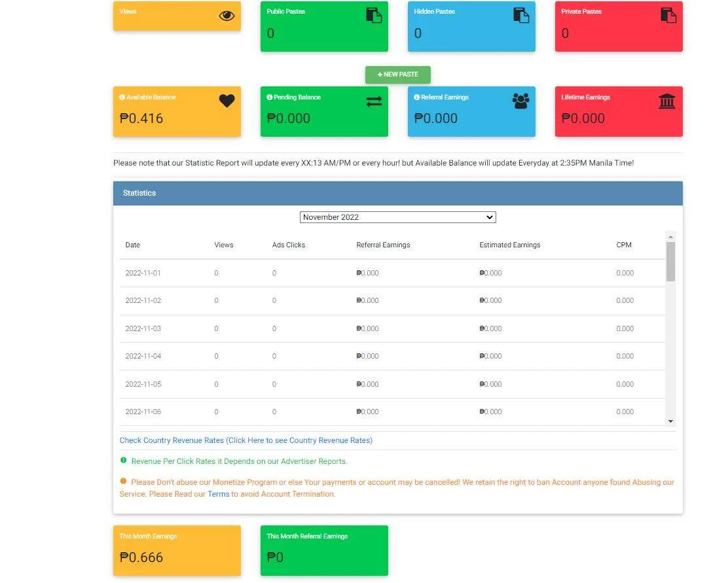Click the This Month Referral Earnings card
728x583 pixels.
(324, 550)
